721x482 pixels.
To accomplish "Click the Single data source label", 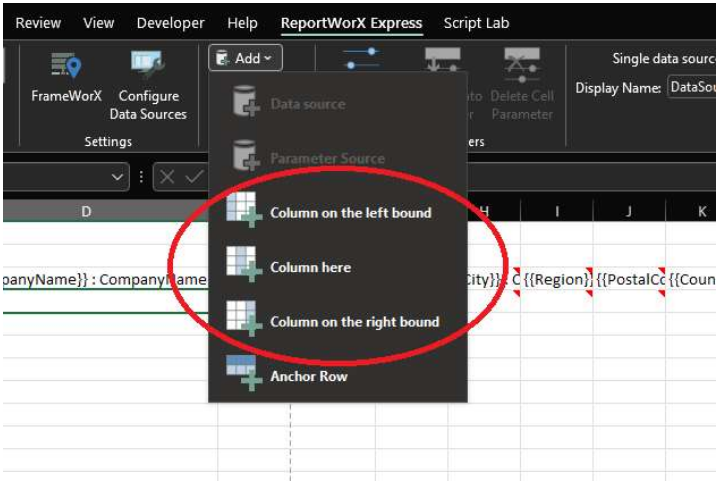I will (664, 58).
